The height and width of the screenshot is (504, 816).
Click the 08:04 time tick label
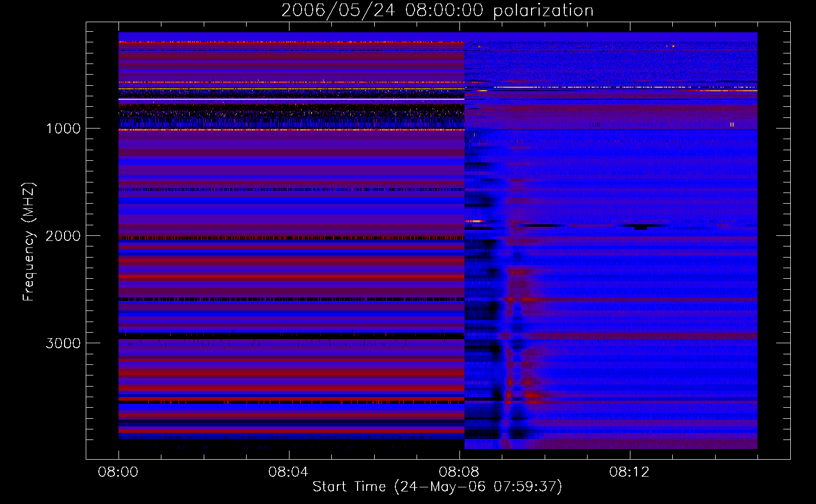(288, 472)
